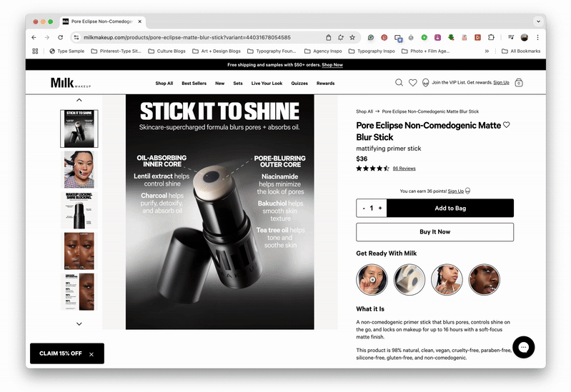The width and height of the screenshot is (571, 392).
Task: Open the Type Sample bookmark
Action: [x=67, y=51]
